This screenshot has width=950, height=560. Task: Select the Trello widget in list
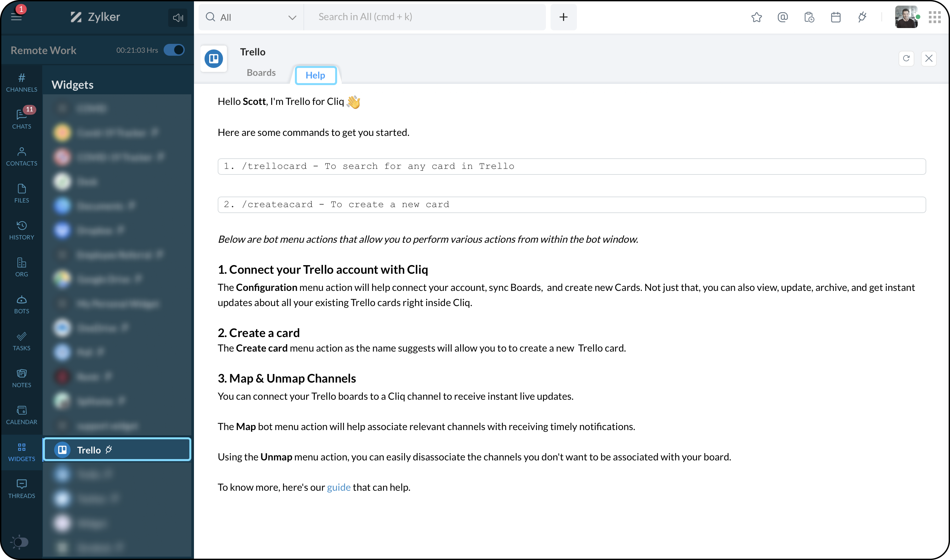click(x=117, y=450)
